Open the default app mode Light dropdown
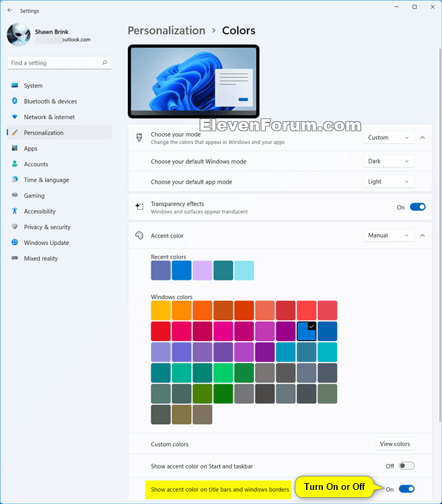The width and height of the screenshot is (442, 504). click(389, 182)
